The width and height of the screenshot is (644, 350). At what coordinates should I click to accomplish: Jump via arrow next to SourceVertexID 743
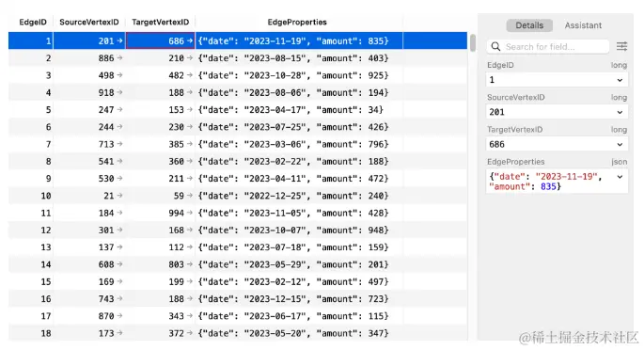[119, 298]
